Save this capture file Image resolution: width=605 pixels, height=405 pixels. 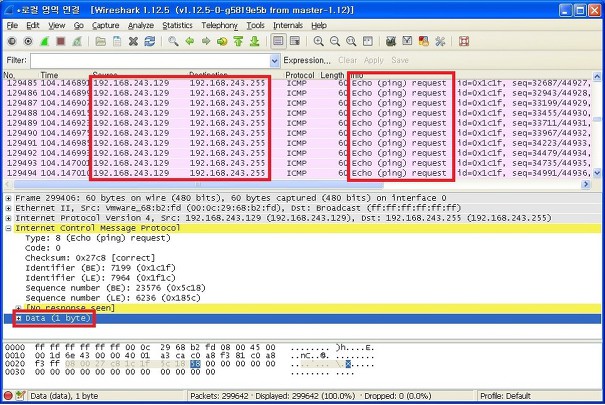click(x=117, y=41)
